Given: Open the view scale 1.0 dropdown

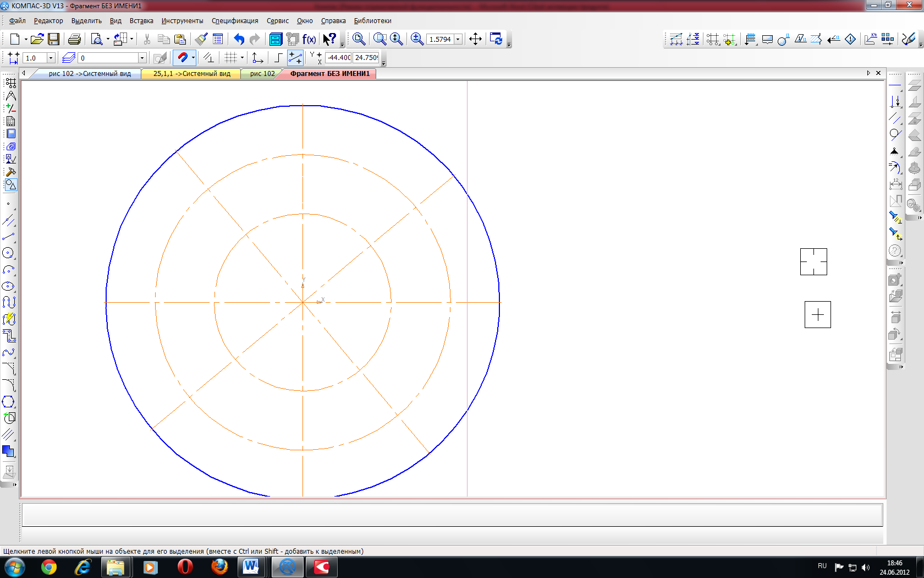Looking at the screenshot, I should 51,58.
